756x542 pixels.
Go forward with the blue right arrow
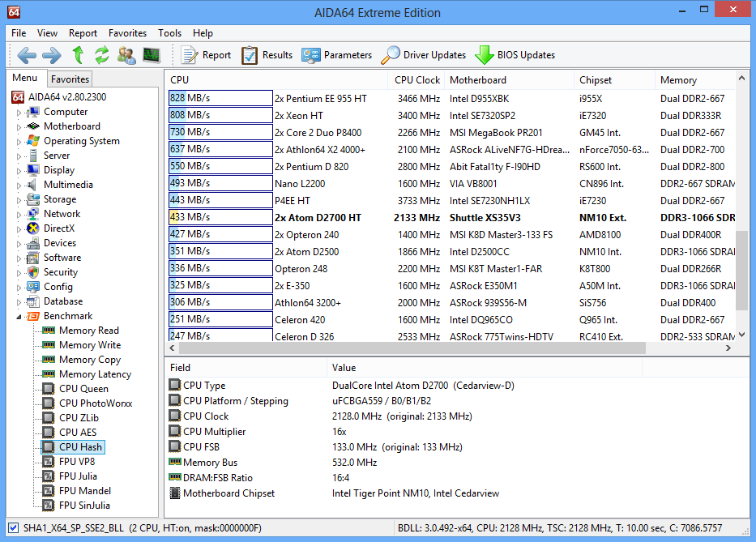coord(52,55)
